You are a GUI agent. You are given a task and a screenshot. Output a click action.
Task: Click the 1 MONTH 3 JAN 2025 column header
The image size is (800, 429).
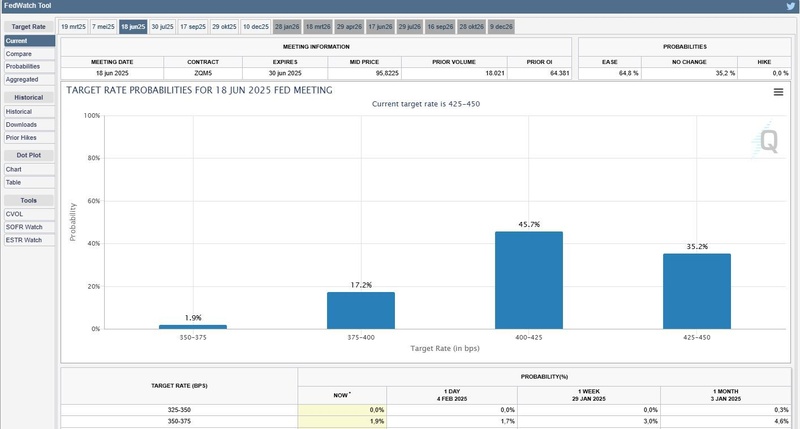coord(726,395)
